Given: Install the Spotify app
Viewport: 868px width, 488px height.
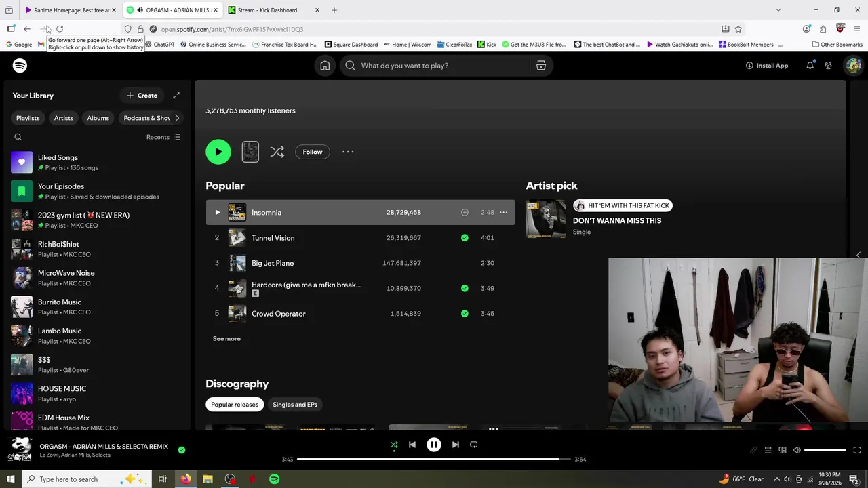Looking at the screenshot, I should (767, 66).
